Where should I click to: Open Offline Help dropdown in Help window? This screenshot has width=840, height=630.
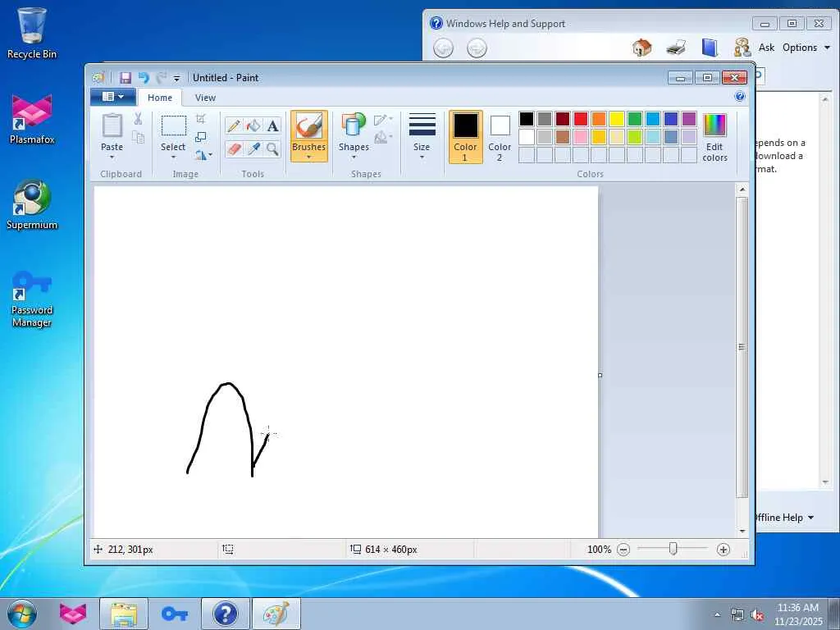(783, 518)
